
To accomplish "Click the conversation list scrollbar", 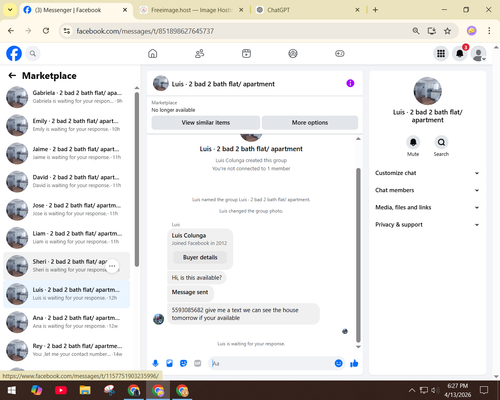I will pos(137,179).
